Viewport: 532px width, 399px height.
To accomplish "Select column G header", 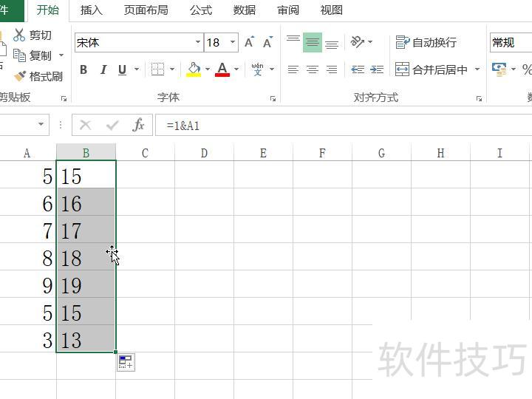I will (382, 153).
